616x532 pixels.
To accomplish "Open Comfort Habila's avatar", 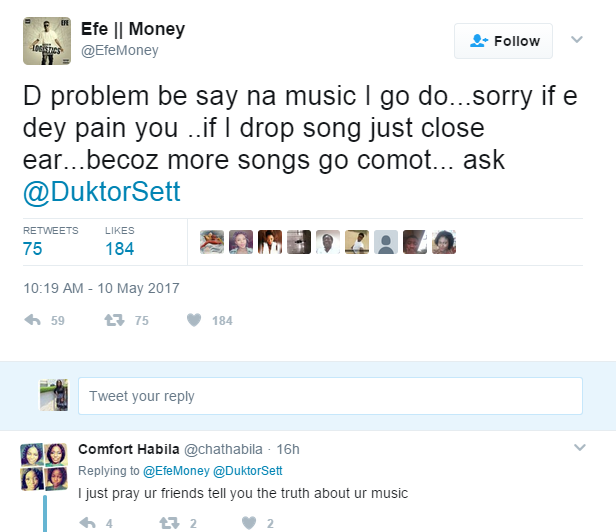I will (44, 466).
